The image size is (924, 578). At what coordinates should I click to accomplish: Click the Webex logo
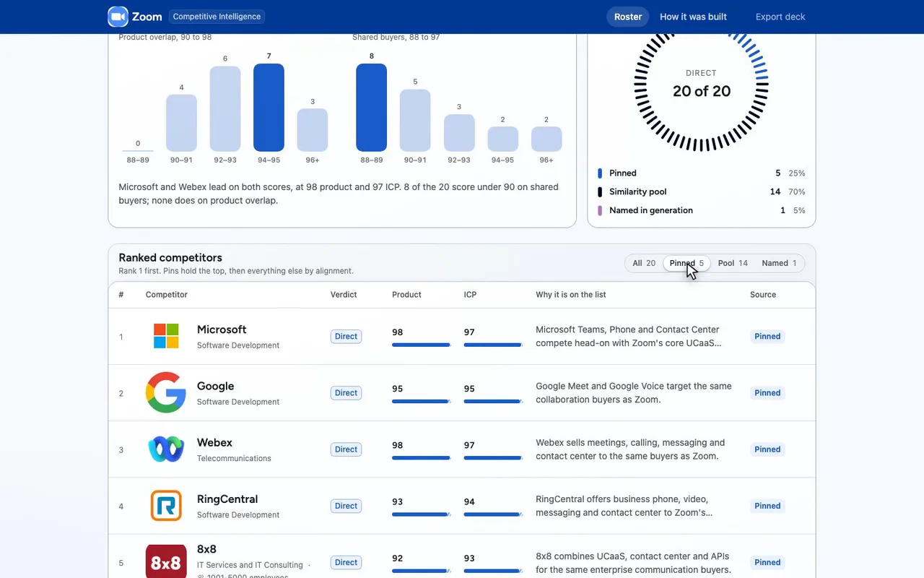(x=166, y=449)
